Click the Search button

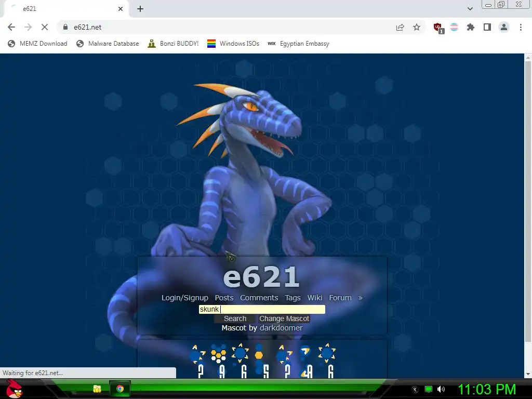point(235,318)
